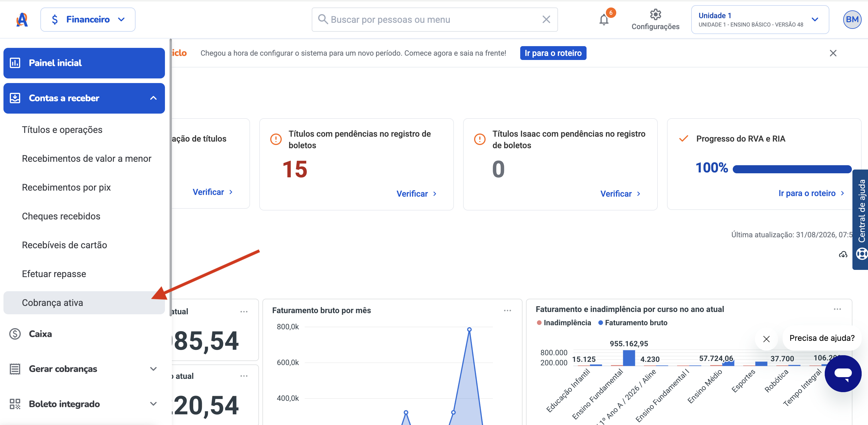The width and height of the screenshot is (868, 425).
Task: Open the Financeiro module dropdown
Action: click(x=88, y=20)
